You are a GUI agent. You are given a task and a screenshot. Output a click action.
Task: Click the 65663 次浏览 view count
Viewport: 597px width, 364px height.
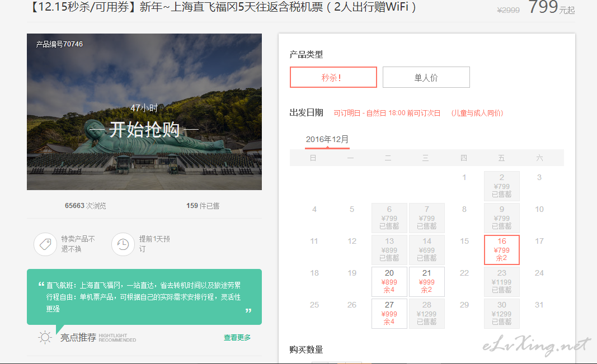pyautogui.click(x=85, y=206)
